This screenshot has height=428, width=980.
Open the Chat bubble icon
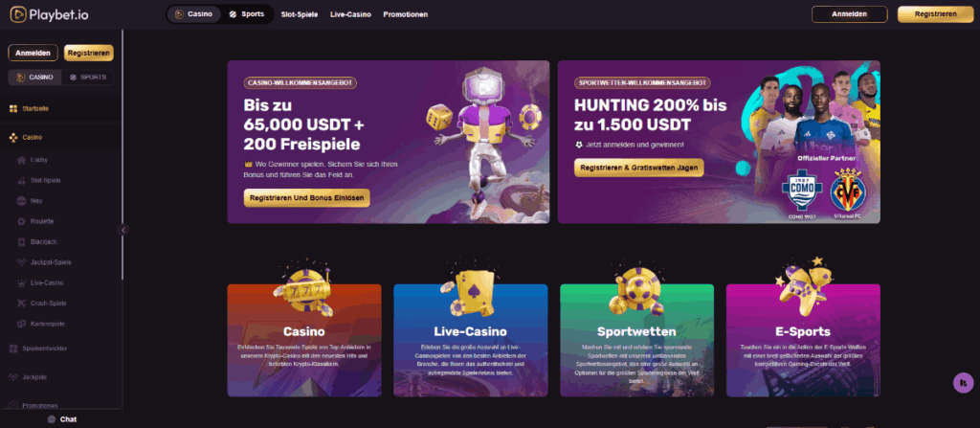click(52, 420)
